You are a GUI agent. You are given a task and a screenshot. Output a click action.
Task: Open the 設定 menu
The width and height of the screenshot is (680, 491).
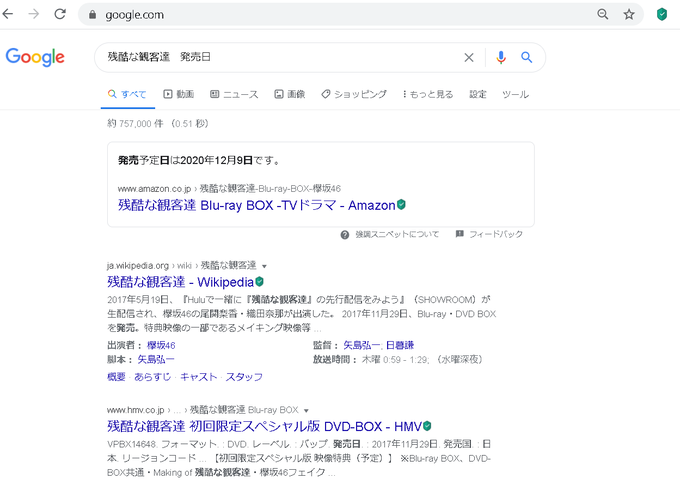point(477,94)
